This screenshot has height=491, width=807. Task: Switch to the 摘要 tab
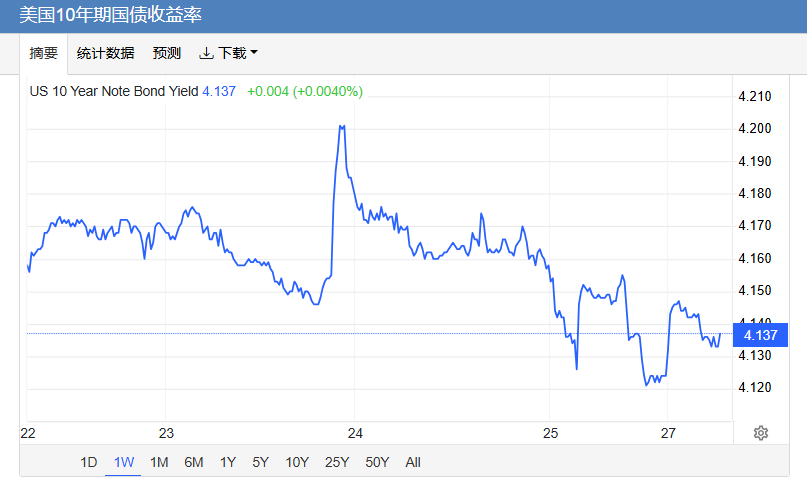click(x=44, y=53)
